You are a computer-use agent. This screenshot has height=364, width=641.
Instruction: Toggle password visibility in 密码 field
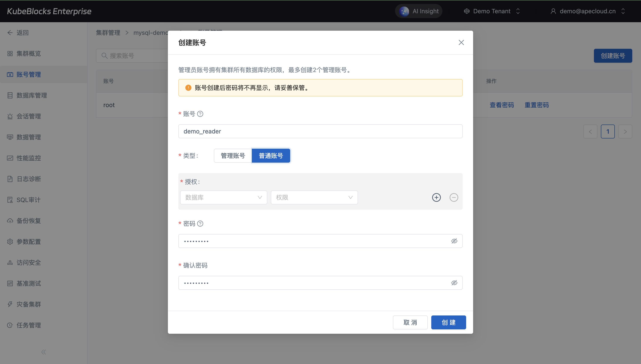coord(454,241)
